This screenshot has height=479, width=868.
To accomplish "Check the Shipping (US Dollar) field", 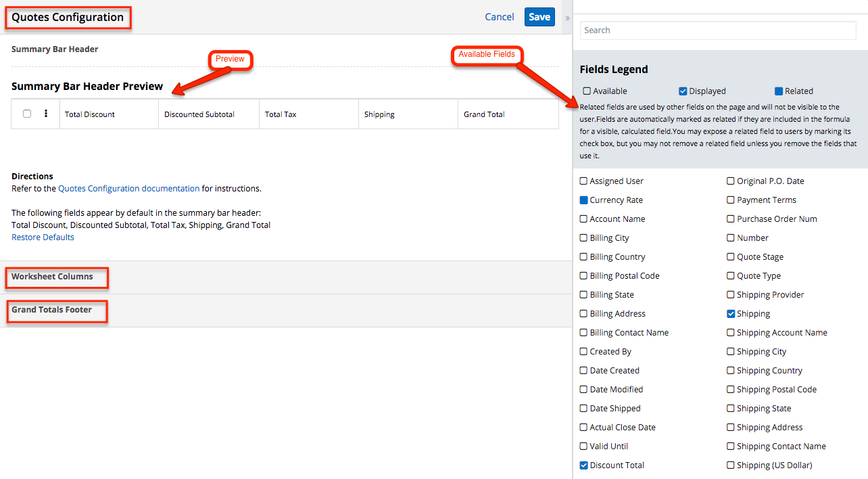I will (x=731, y=465).
